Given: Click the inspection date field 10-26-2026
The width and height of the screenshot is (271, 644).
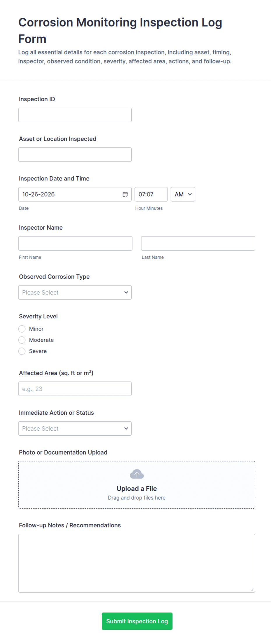Looking at the screenshot, I should click(75, 194).
